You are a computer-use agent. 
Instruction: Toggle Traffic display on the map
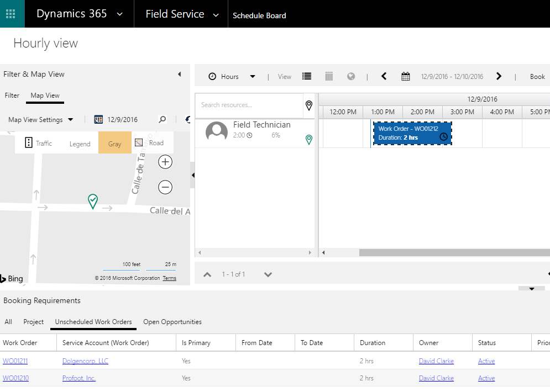coord(39,143)
